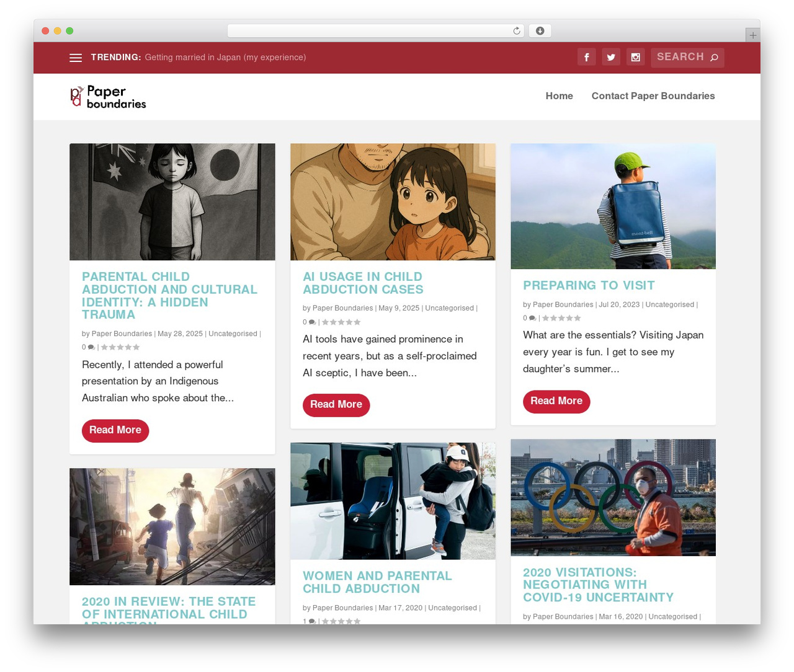Read more of Parental Child Abduction article
The width and height of the screenshot is (794, 672).
(x=115, y=430)
